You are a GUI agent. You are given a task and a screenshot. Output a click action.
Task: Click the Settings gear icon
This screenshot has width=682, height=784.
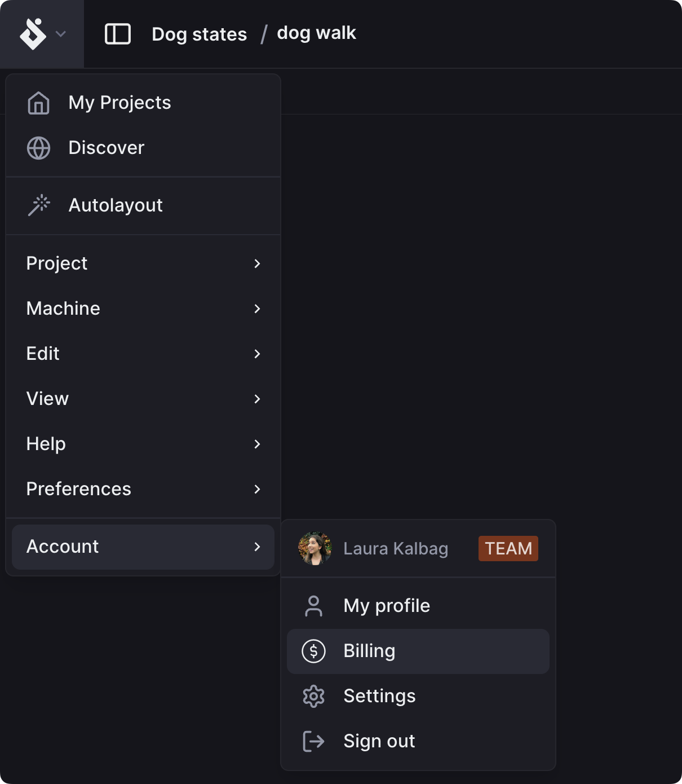[313, 696]
